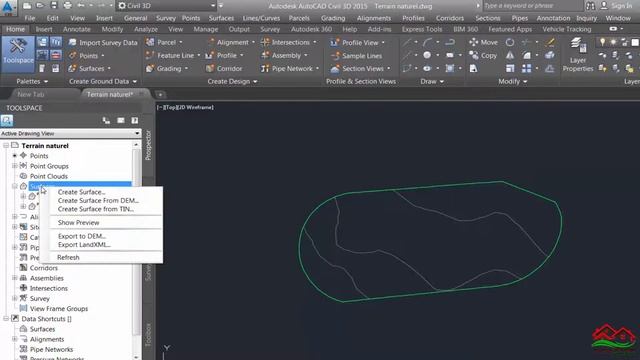Select the Circle draw tool
This screenshot has width=640, height=360.
tap(427, 55)
